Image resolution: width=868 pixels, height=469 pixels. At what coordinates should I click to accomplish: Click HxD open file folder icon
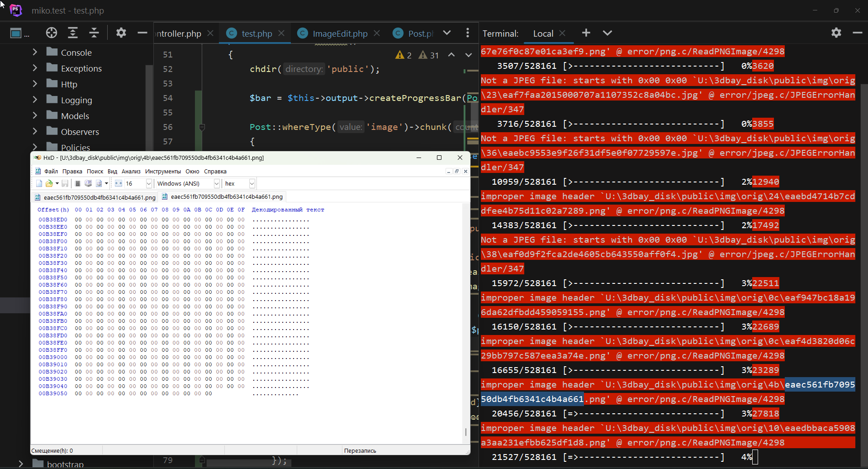pos(49,183)
